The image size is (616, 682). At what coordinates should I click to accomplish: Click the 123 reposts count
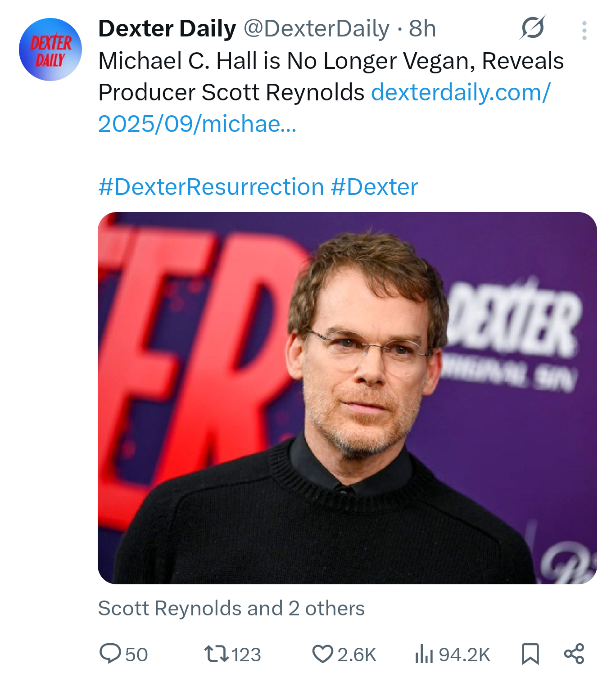click(x=246, y=655)
